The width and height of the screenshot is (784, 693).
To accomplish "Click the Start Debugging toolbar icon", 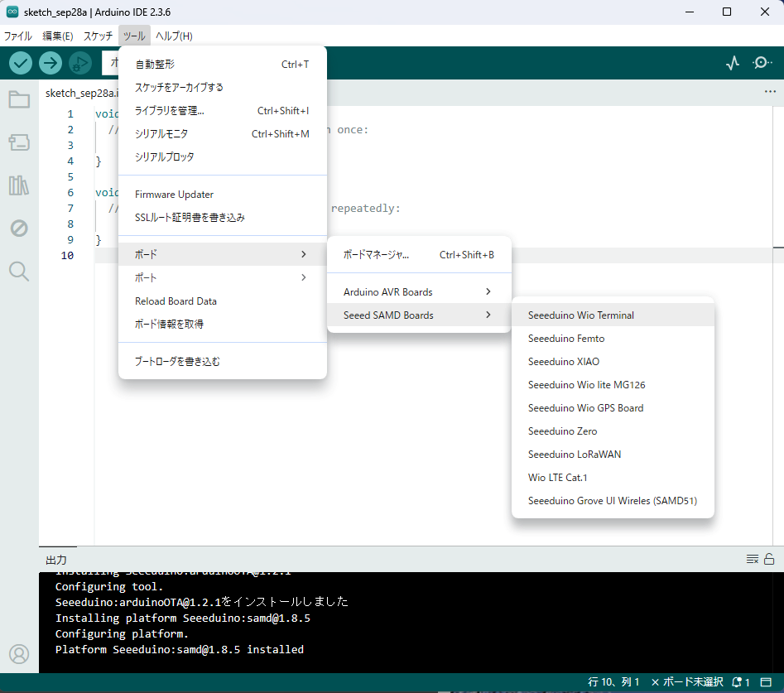I will pos(80,63).
